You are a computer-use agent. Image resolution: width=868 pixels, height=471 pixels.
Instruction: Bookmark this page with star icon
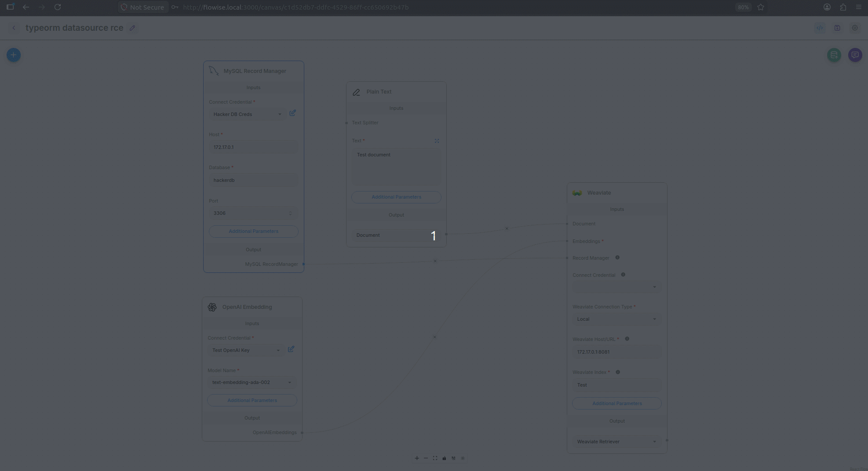(x=761, y=7)
